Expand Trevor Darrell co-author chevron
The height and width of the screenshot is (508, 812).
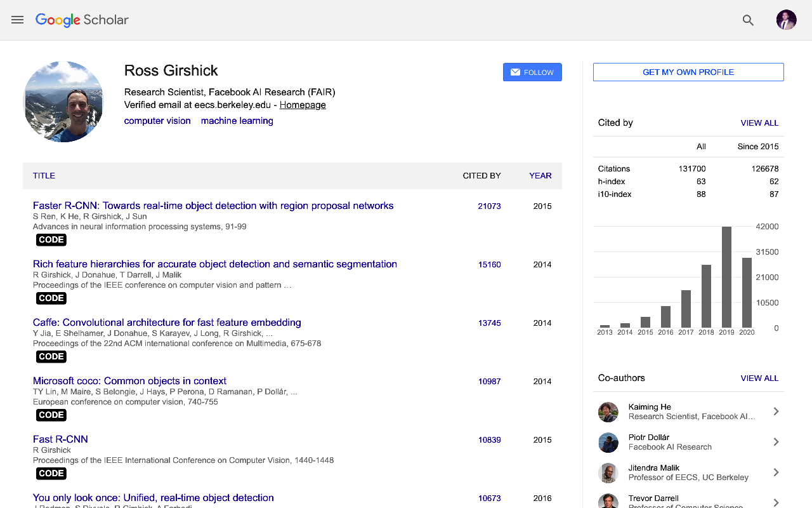tap(776, 502)
